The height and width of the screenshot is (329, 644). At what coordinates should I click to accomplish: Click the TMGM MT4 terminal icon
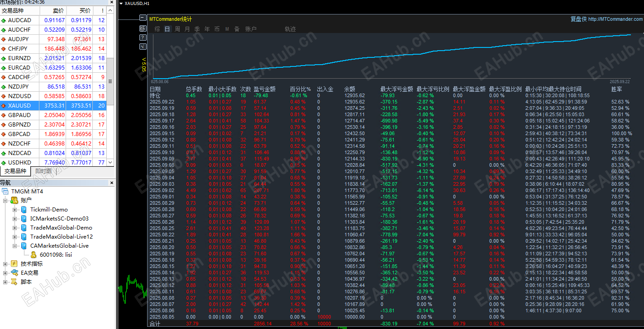[x=5, y=191]
